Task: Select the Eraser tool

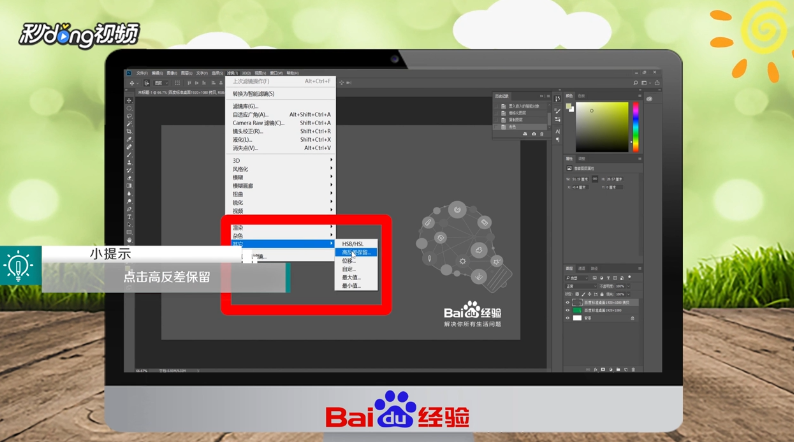Action: point(129,178)
